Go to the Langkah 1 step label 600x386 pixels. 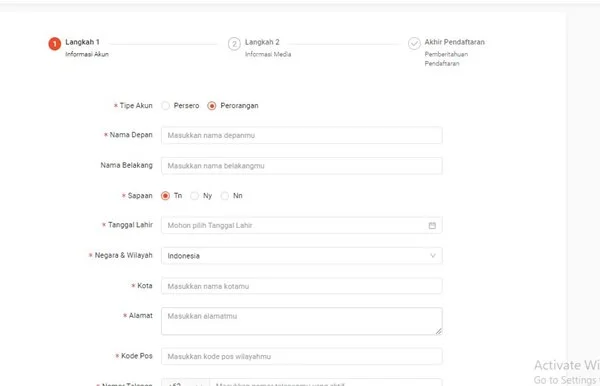82,42
